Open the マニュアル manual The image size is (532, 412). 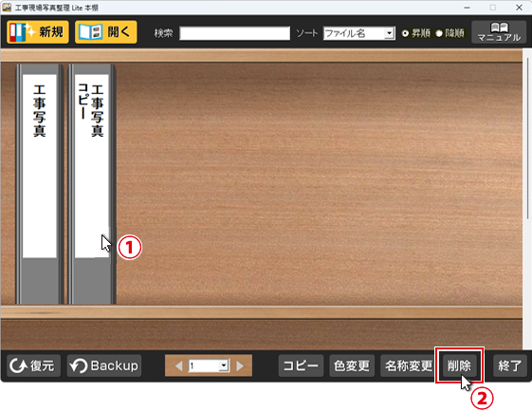click(x=499, y=32)
